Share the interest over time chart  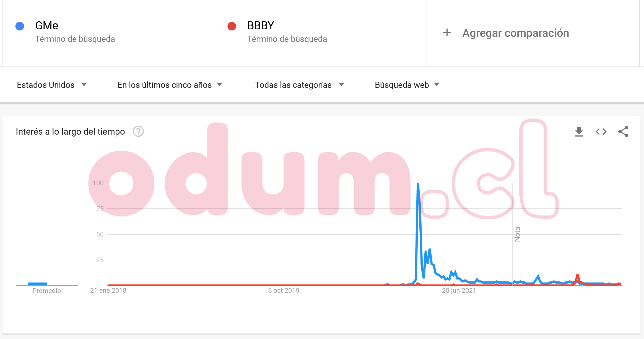623,132
